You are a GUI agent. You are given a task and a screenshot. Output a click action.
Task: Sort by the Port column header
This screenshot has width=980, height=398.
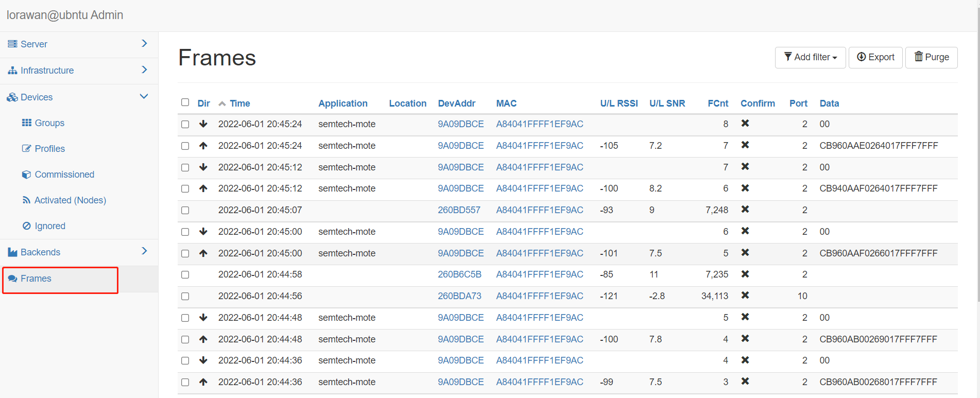click(x=798, y=103)
